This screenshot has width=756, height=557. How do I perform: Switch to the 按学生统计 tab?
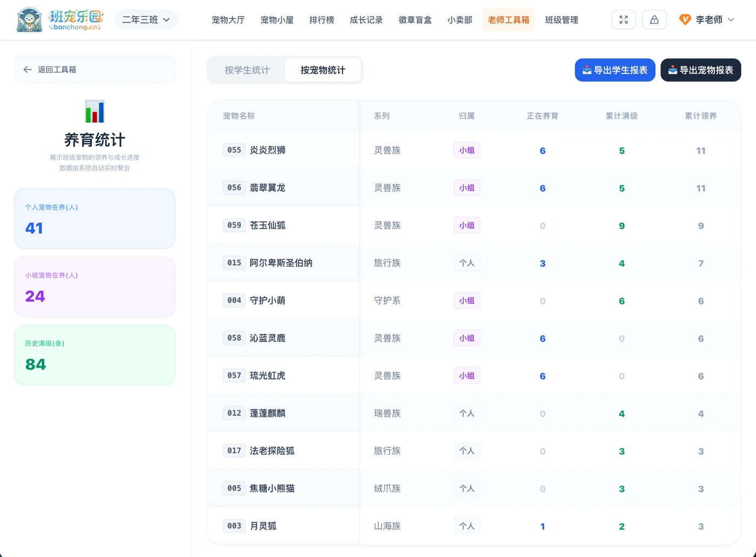(x=247, y=70)
